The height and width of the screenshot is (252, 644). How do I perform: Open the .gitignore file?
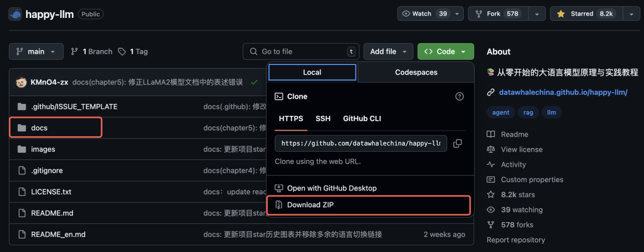pyautogui.click(x=47, y=171)
